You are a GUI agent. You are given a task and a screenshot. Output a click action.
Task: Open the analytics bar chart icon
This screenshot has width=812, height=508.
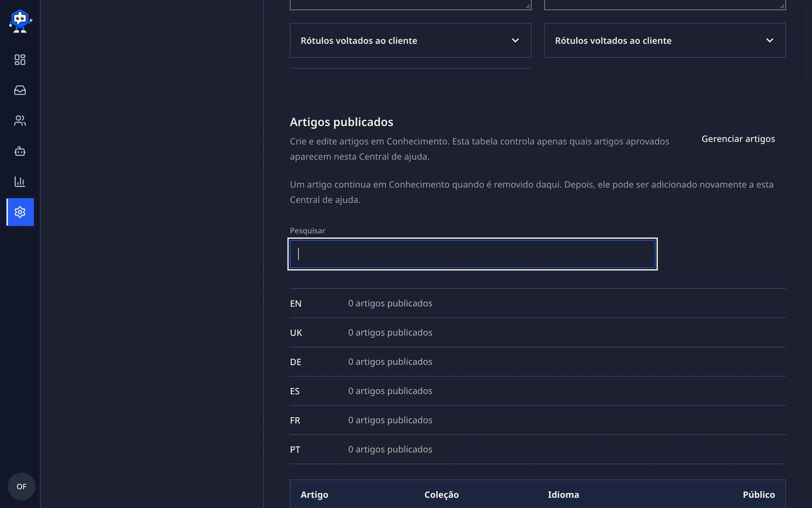point(20,182)
